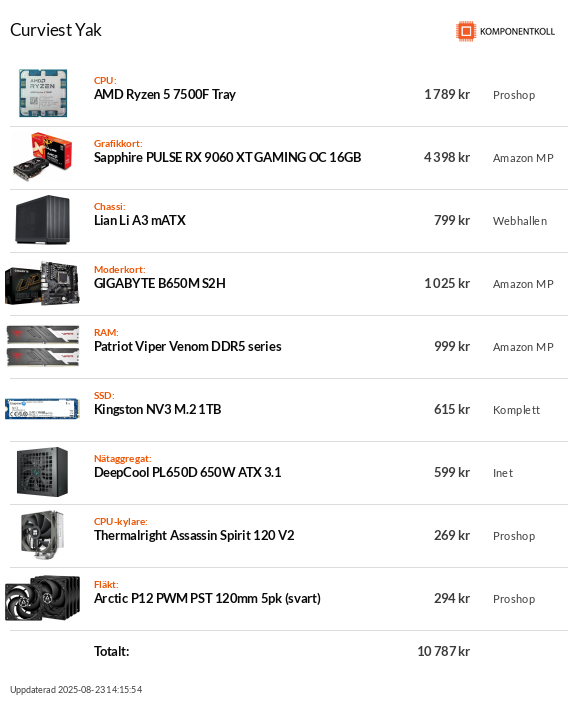Click the GIGABYTE motherboard product image
Viewport: 577px width, 703px height.
(x=42, y=283)
